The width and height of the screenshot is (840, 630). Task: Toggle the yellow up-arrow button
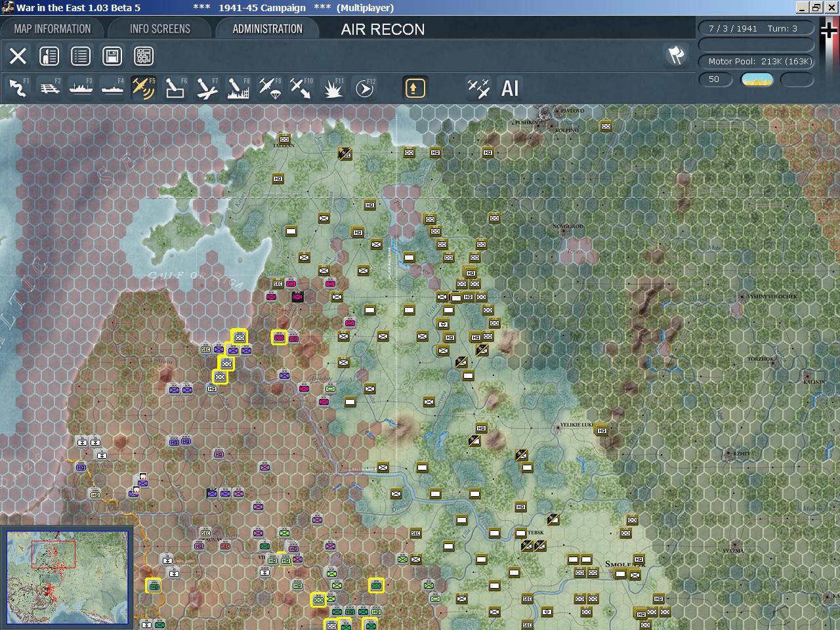pyautogui.click(x=415, y=88)
